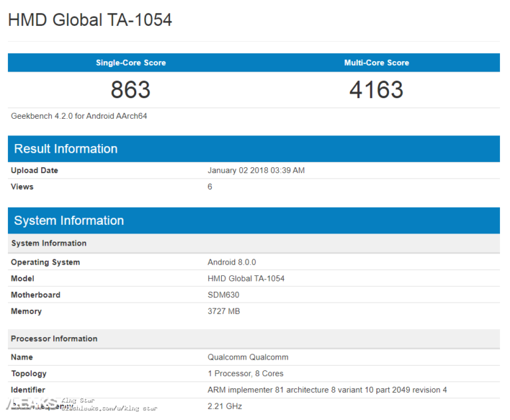Image resolution: width=510 pixels, height=420 pixels.
Task: Select the Single-Core Score header
Action: tap(131, 63)
